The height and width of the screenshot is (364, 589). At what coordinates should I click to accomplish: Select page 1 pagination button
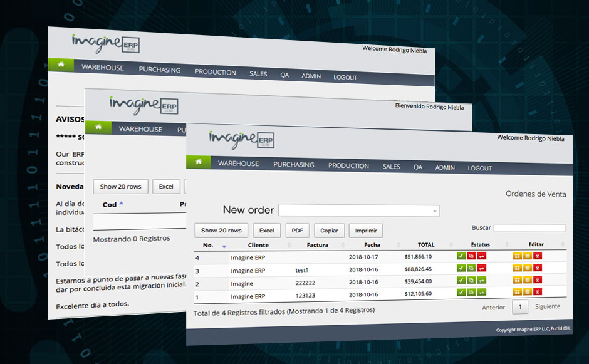pyautogui.click(x=520, y=307)
